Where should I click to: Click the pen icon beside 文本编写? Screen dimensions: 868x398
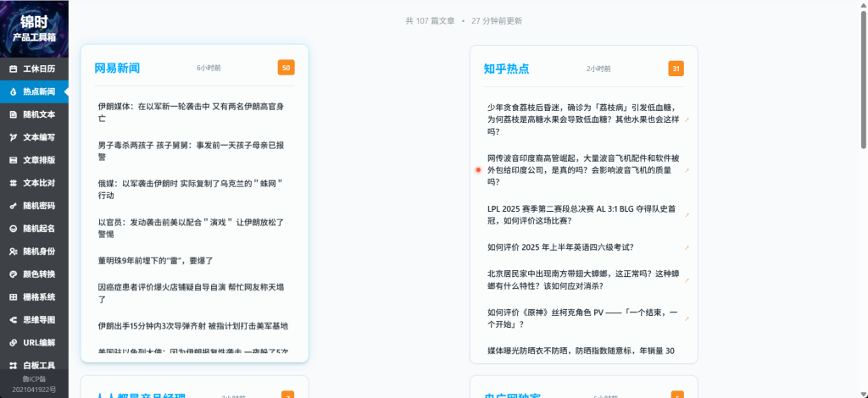[14, 137]
